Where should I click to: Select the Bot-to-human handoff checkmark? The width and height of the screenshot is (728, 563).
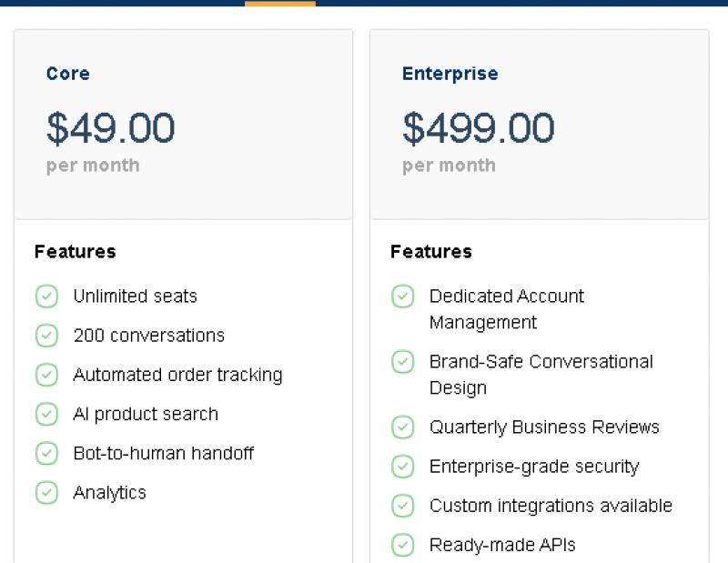pos(46,453)
